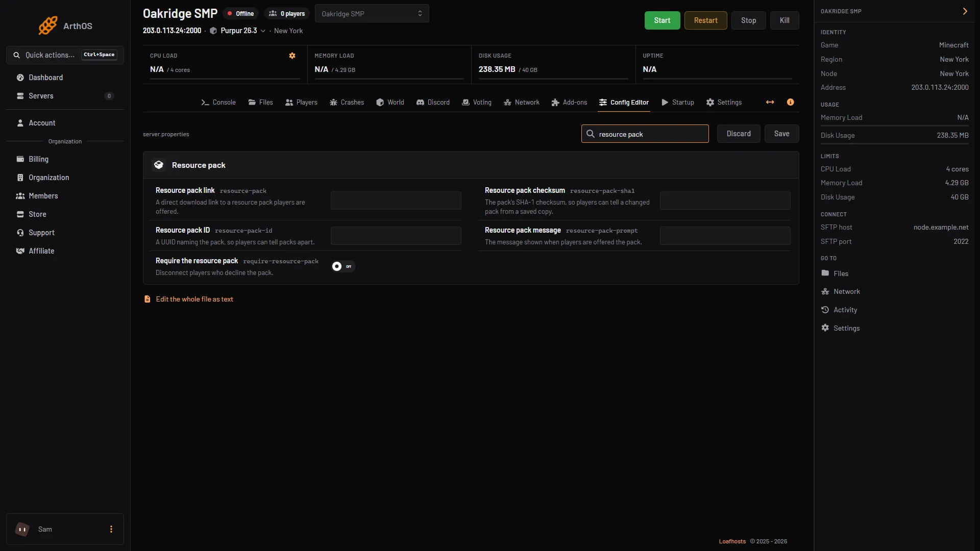
Task: Click Save to apply config changes
Action: 781,134
